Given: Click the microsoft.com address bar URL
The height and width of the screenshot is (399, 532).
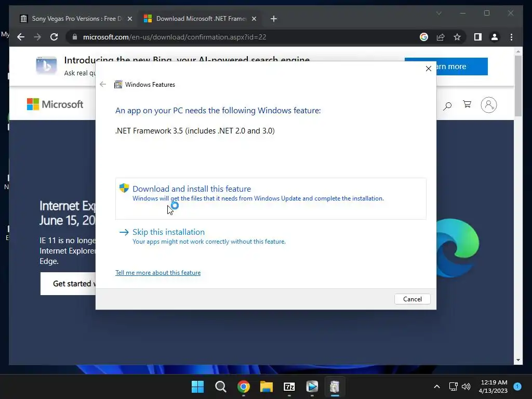Looking at the screenshot, I should pos(175,37).
